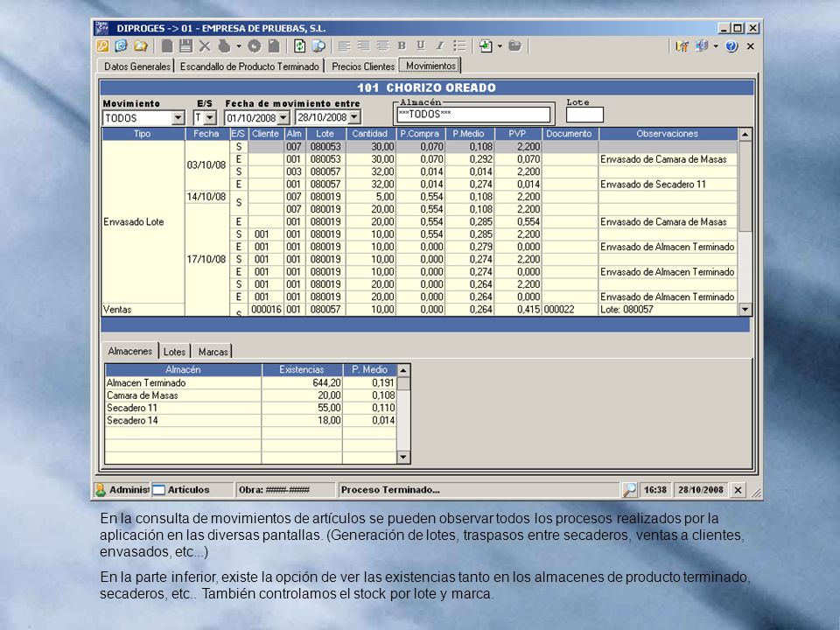Click the blue refresh-document icon in toolbar
Screen dimensions: 840x630
pyautogui.click(x=122, y=46)
